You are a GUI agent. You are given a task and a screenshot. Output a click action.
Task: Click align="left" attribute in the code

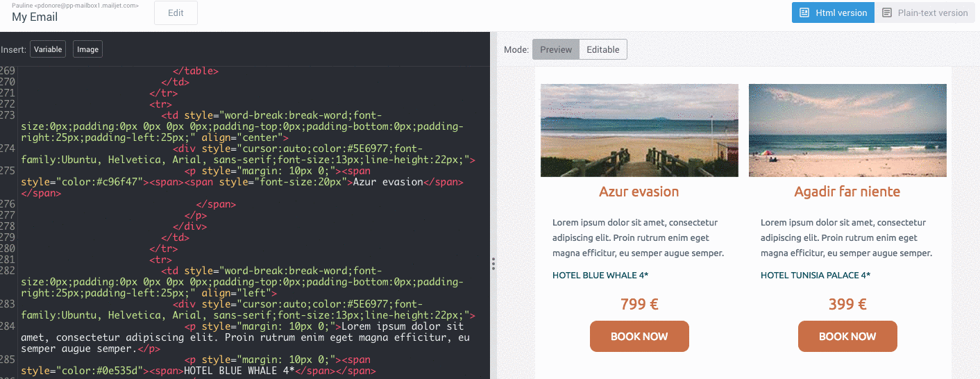click(237, 293)
